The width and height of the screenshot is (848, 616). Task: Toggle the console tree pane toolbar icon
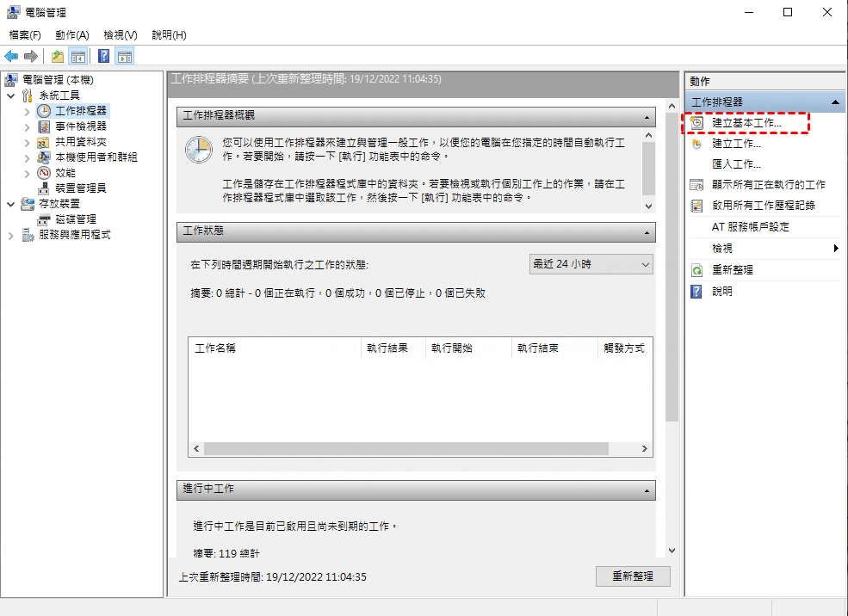[x=78, y=56]
